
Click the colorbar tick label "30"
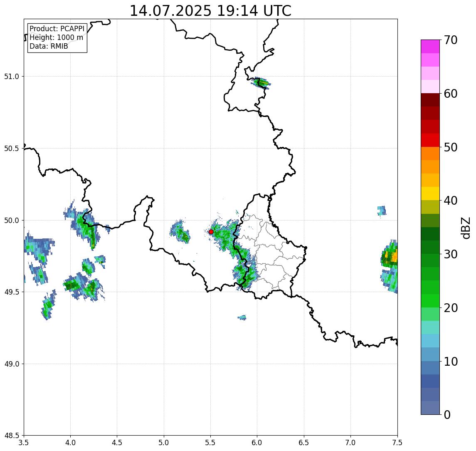(450, 254)
